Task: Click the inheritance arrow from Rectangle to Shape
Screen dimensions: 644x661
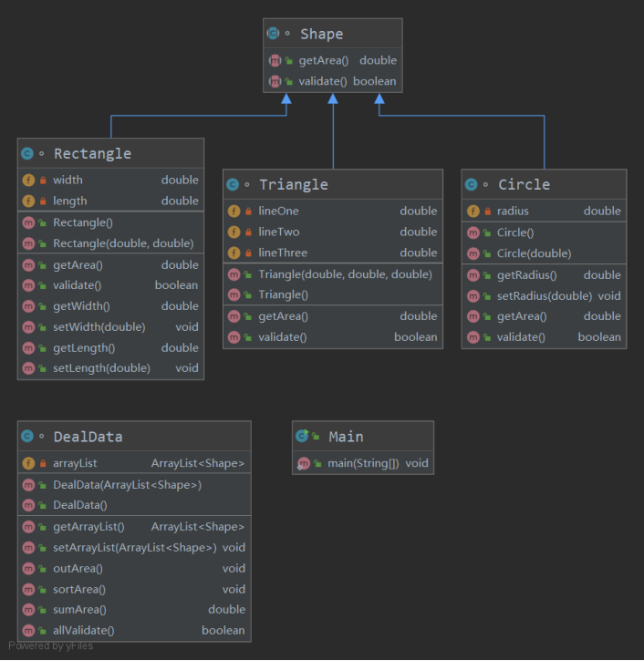Action: [198, 116]
